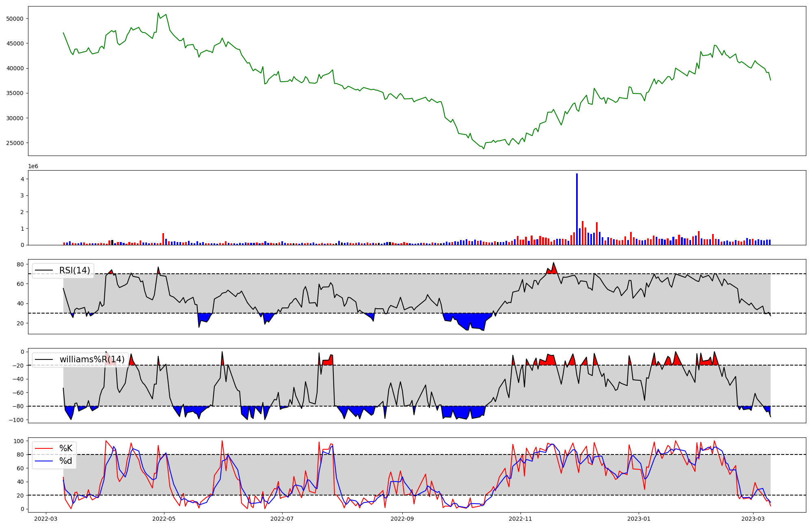
Task: Click the williams%R(14) legend label
Action: coord(92,359)
